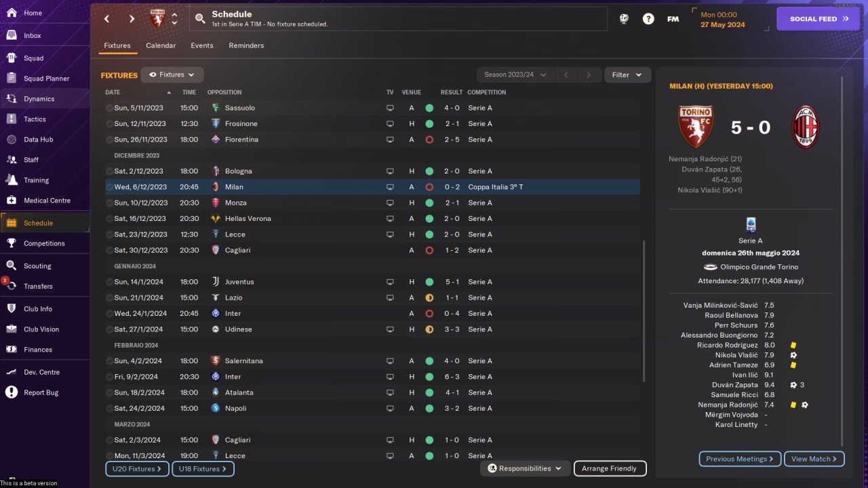Go to the previous season arrow
Image resolution: width=868 pixels, height=488 pixels.
point(566,75)
